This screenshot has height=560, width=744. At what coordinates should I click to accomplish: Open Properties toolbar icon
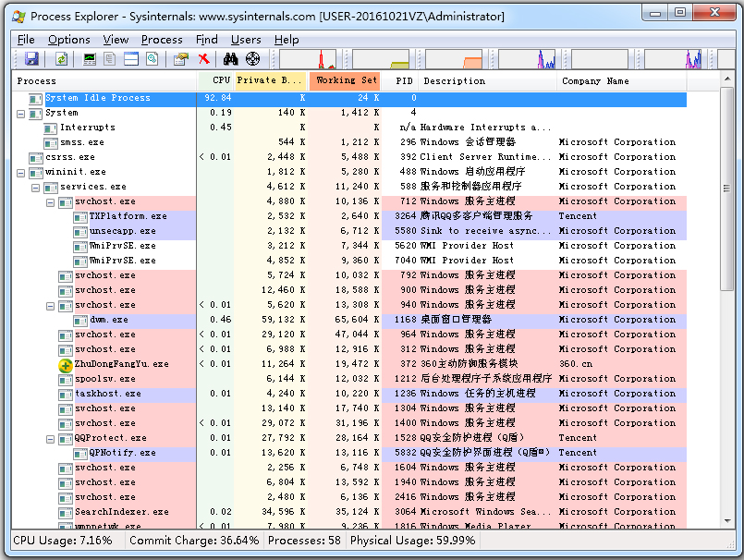click(x=180, y=59)
